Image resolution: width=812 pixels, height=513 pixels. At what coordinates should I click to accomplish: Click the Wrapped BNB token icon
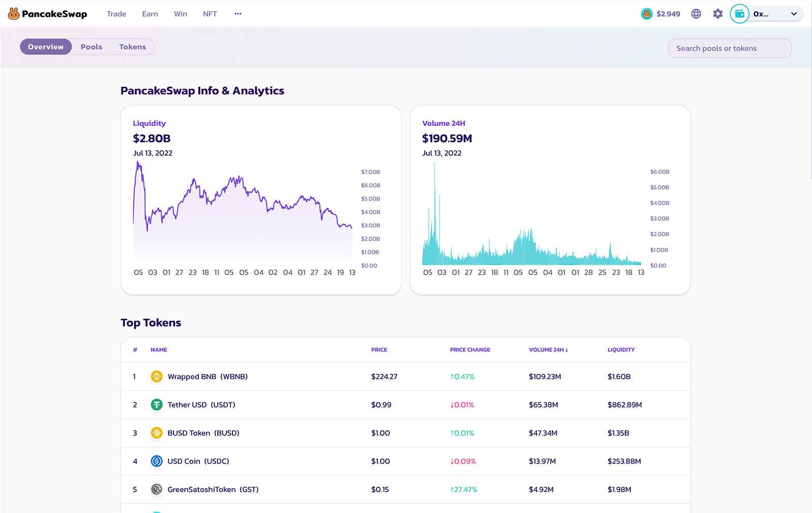(x=157, y=377)
